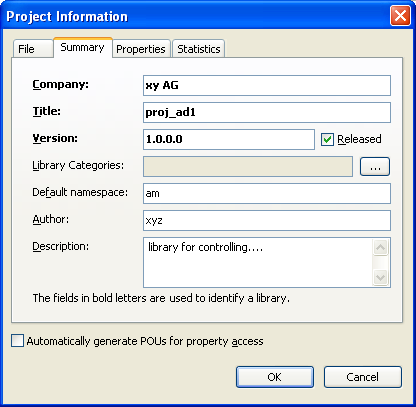Screen dimensions: 416x407
Task: Open the Properties tab
Action: (141, 49)
